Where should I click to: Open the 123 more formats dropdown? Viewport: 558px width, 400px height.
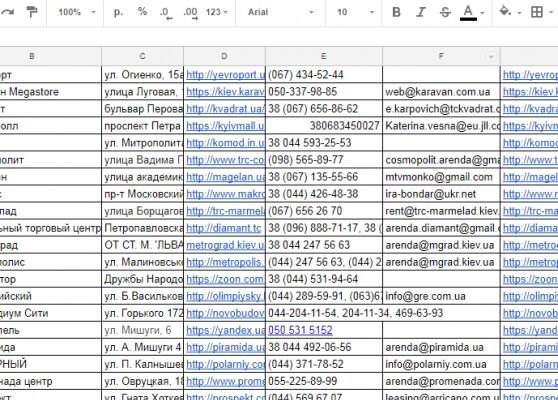coord(216,12)
